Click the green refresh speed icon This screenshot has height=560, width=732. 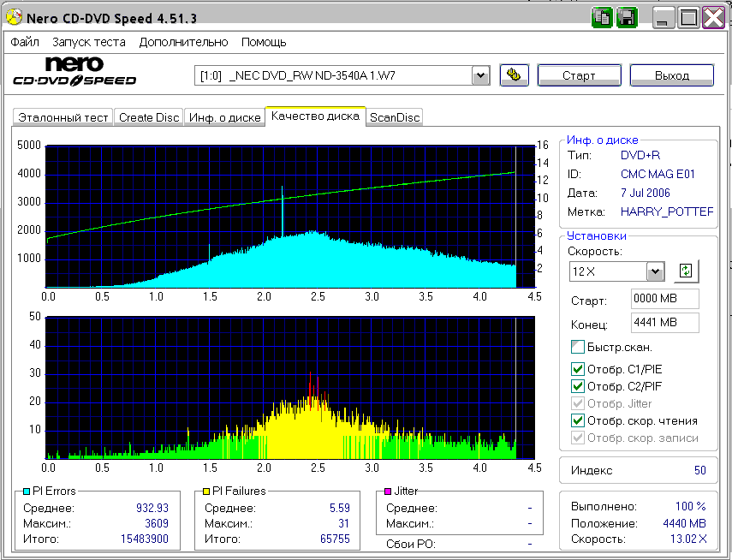[686, 271]
